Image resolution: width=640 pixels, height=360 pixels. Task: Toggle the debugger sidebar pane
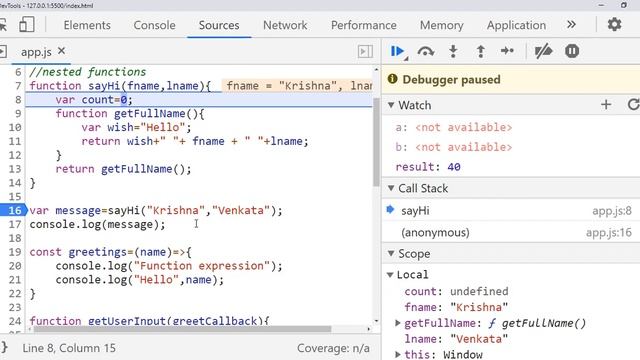tap(365, 51)
